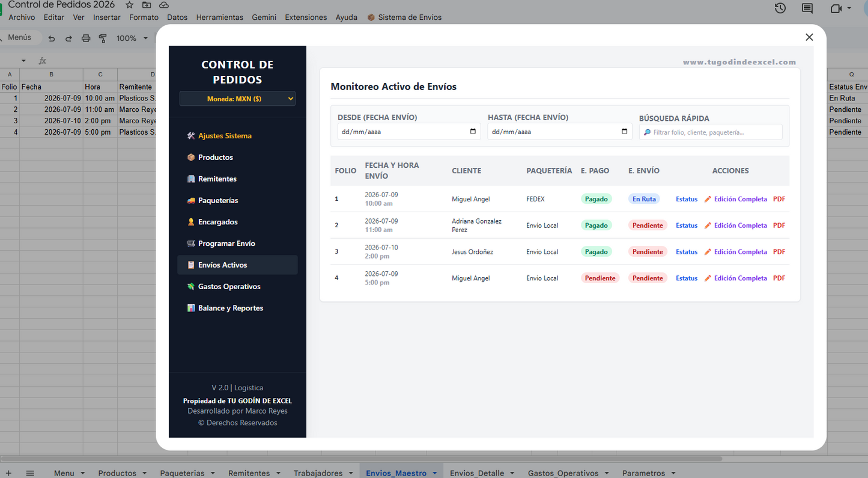
Task: Open the Extensiones menu
Action: pos(306,17)
